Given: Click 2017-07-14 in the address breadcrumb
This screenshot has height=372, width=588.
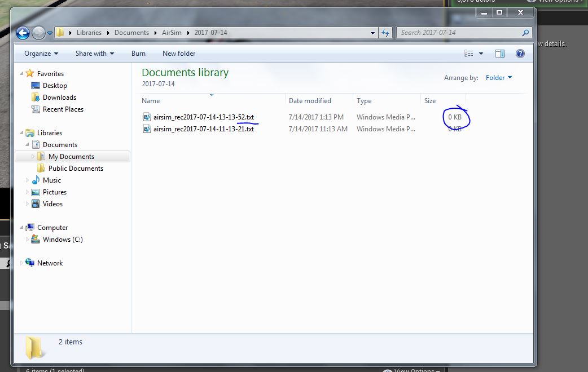Looking at the screenshot, I should coord(210,33).
